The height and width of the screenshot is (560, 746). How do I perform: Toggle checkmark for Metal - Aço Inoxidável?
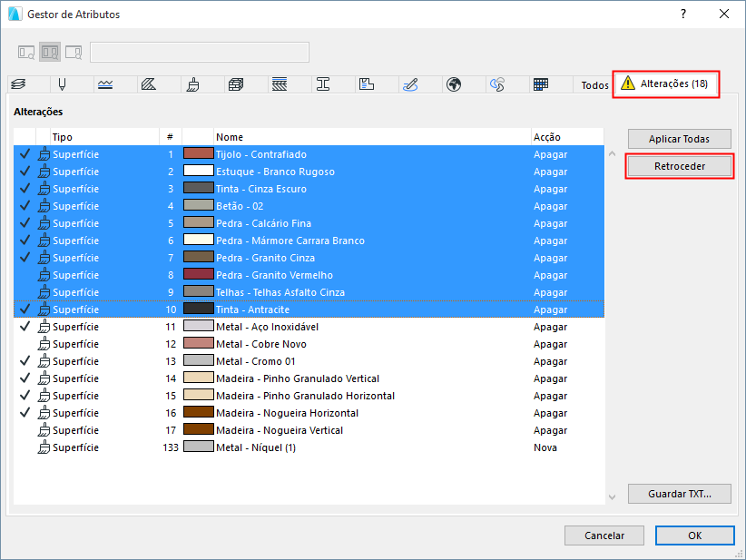click(25, 327)
